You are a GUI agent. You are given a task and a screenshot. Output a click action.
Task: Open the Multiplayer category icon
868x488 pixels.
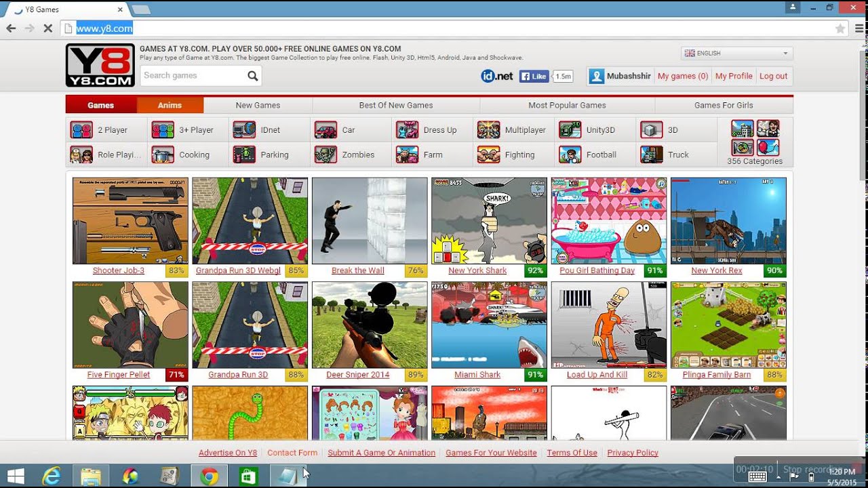pyautogui.click(x=488, y=130)
